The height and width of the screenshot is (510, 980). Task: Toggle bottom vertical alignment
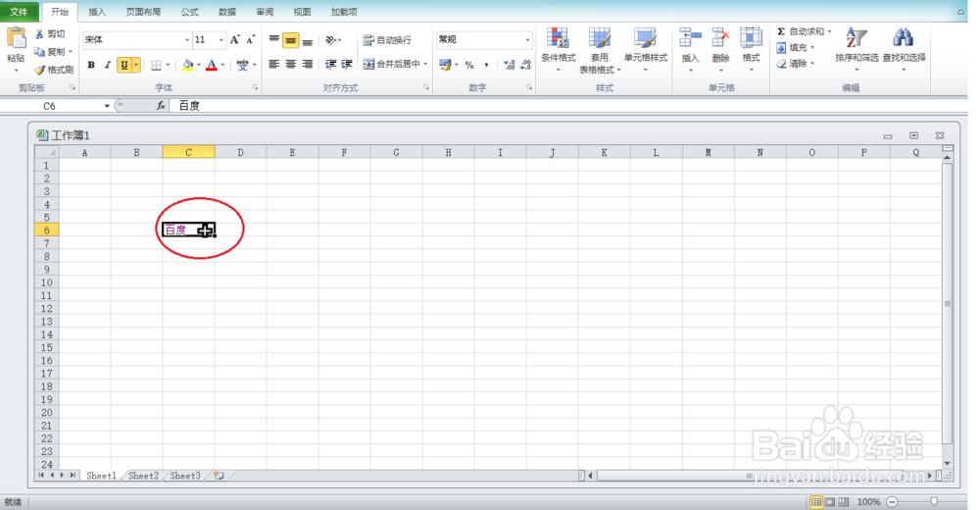pyautogui.click(x=307, y=40)
